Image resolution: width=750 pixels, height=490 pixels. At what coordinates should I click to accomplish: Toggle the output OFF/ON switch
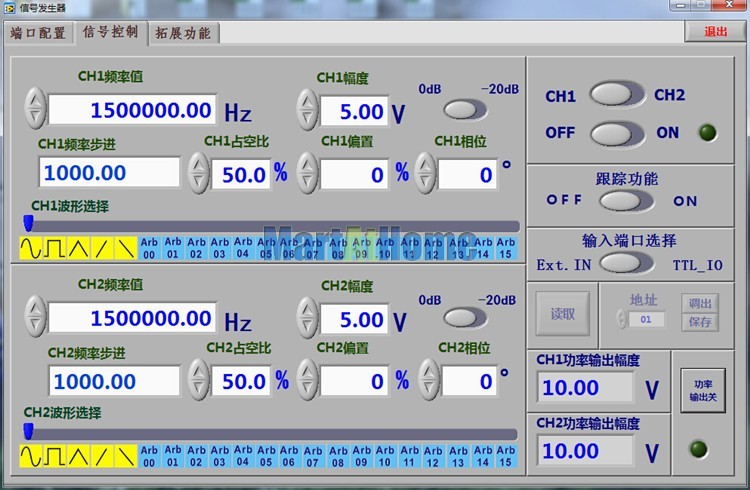pos(617,133)
